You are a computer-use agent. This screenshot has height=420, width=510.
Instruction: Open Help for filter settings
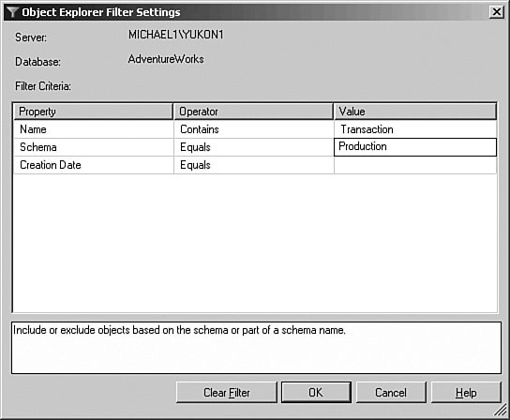tap(466, 393)
